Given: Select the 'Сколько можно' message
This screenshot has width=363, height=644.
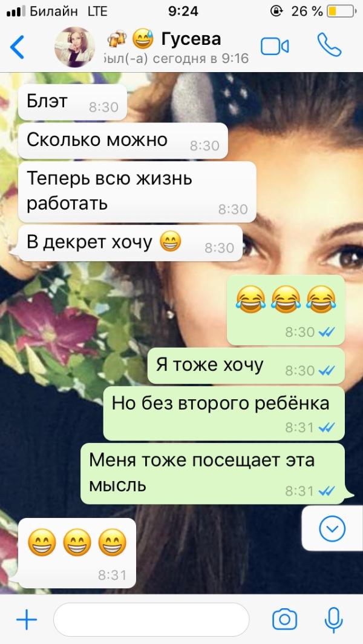Looking at the screenshot, I should pyautogui.click(x=123, y=141).
